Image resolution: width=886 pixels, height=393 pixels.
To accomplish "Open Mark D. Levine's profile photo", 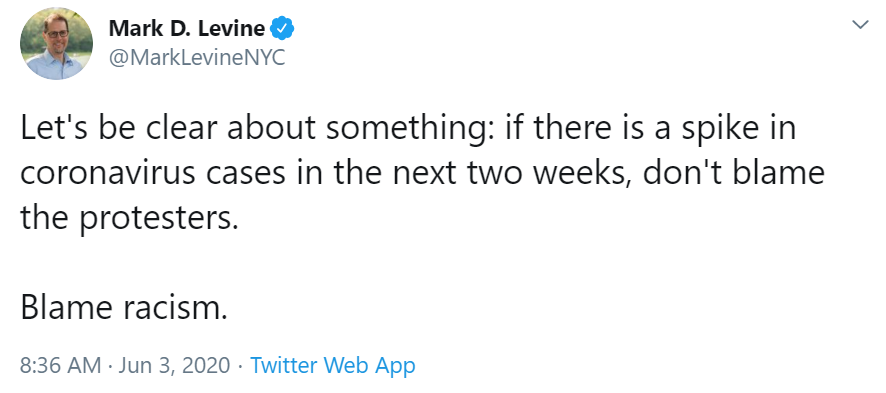I will (57, 43).
